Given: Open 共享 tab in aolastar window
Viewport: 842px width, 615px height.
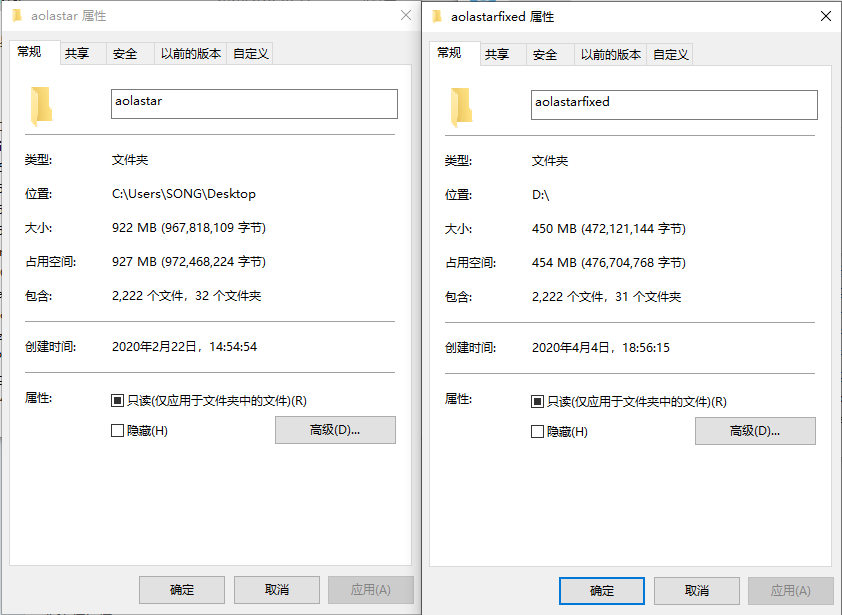Looking at the screenshot, I should 83,54.
